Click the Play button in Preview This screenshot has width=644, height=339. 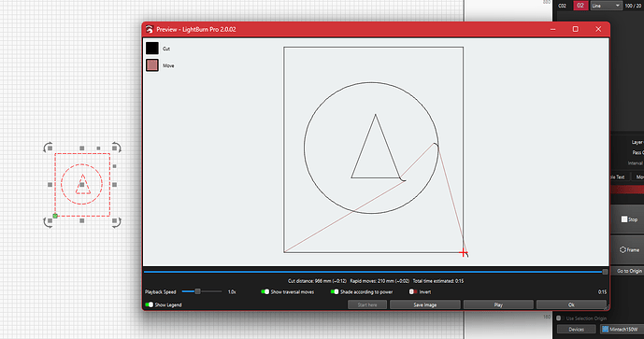(x=498, y=305)
